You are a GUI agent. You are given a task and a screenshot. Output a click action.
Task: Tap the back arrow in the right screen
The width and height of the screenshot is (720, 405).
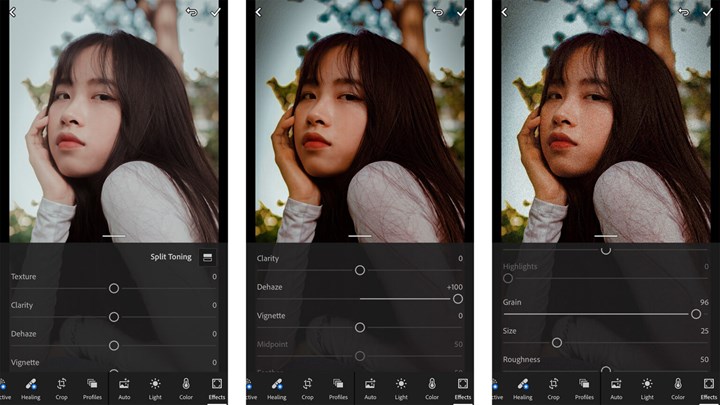(x=505, y=12)
